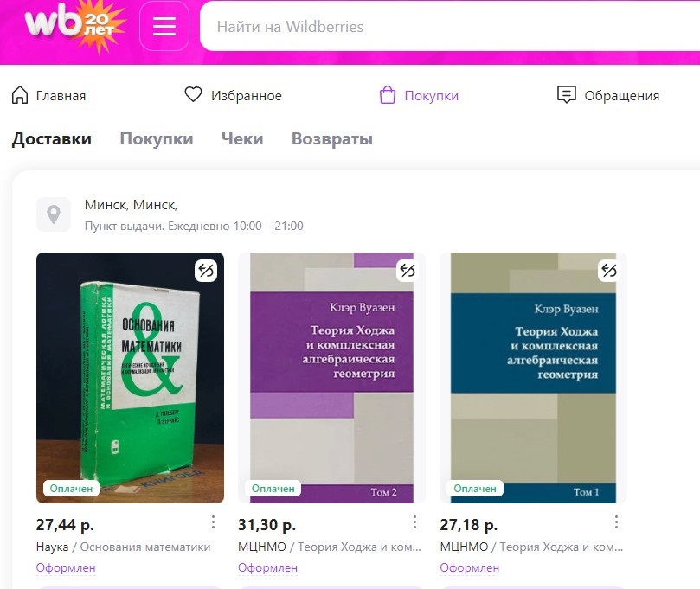Viewport: 700px width, 589px height.
Task: Click Оформлен status under 27,18 р. item
Action: coord(469,568)
